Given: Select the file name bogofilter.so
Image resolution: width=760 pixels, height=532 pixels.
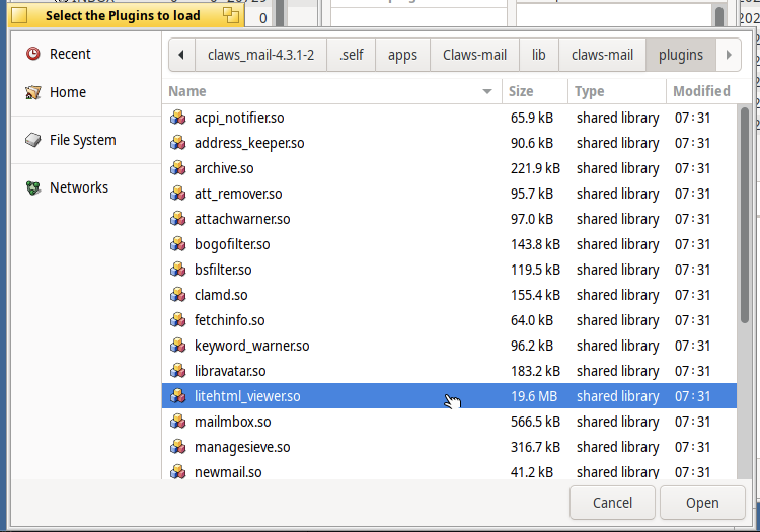Looking at the screenshot, I should pyautogui.click(x=232, y=244).
